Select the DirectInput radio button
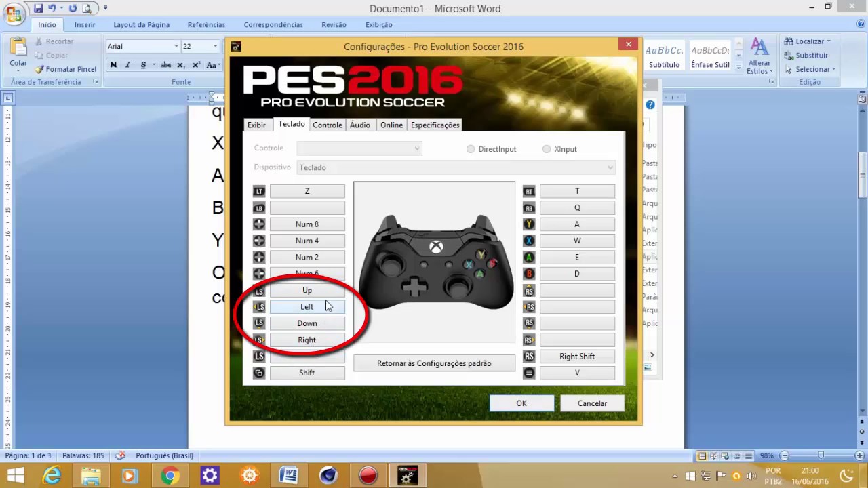Image resolution: width=868 pixels, height=488 pixels. point(471,149)
